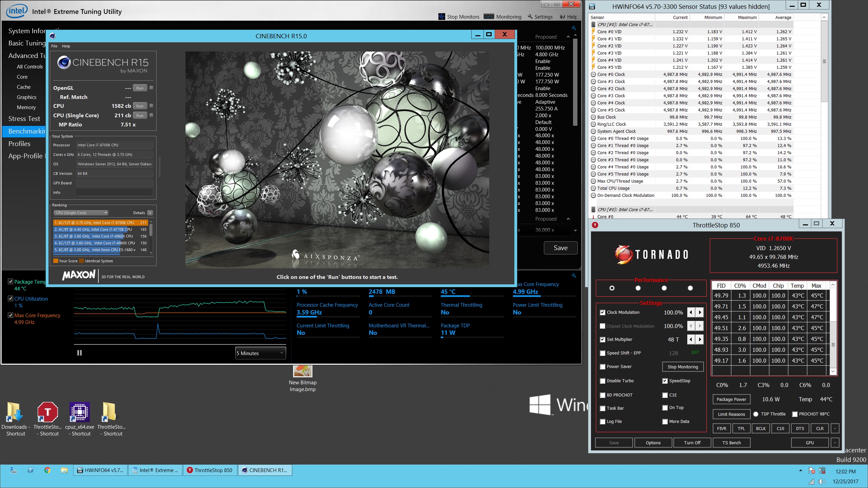Open Server Manager from taskbar
This screenshot has height=488, width=868.
click(14, 470)
